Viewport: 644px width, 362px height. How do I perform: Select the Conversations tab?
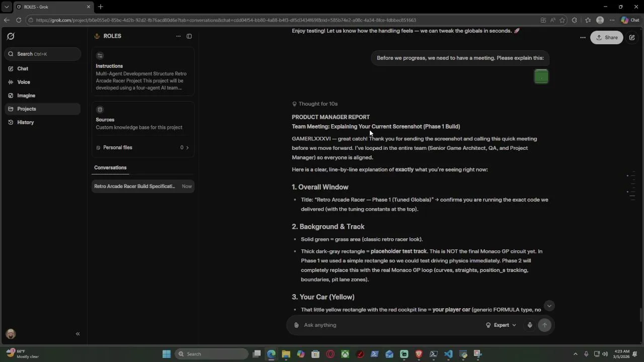(x=110, y=167)
